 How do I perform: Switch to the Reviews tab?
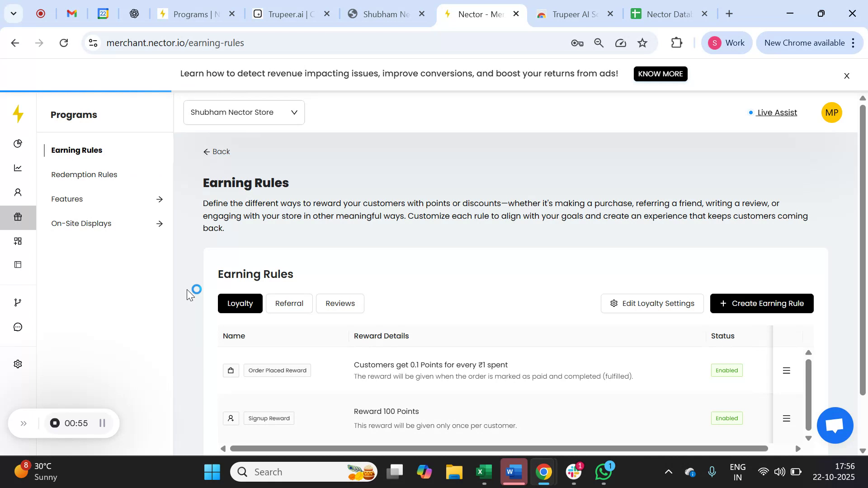(340, 303)
